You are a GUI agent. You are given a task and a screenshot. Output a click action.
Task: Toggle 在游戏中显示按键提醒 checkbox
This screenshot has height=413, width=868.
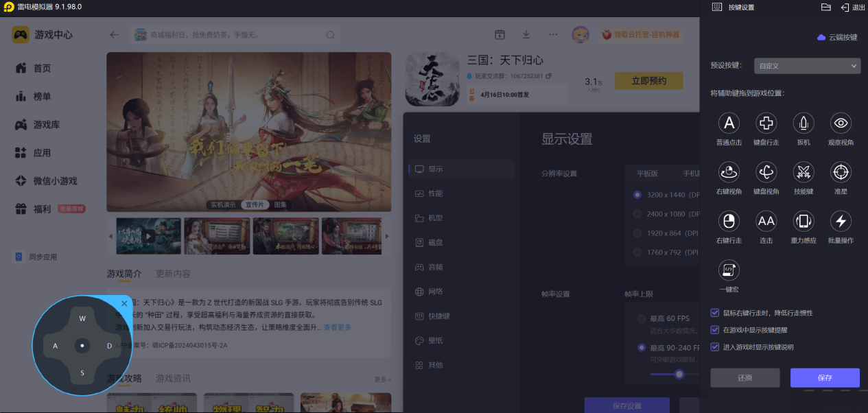click(715, 330)
